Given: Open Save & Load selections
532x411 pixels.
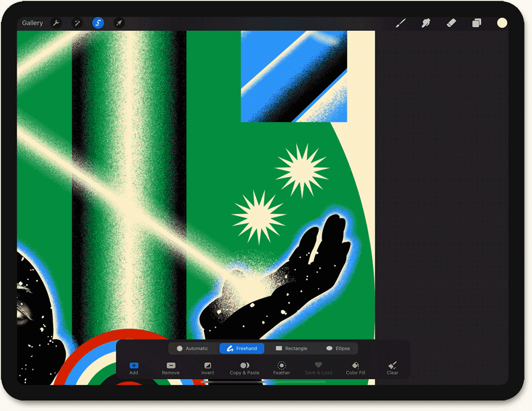Looking at the screenshot, I should click(x=318, y=368).
